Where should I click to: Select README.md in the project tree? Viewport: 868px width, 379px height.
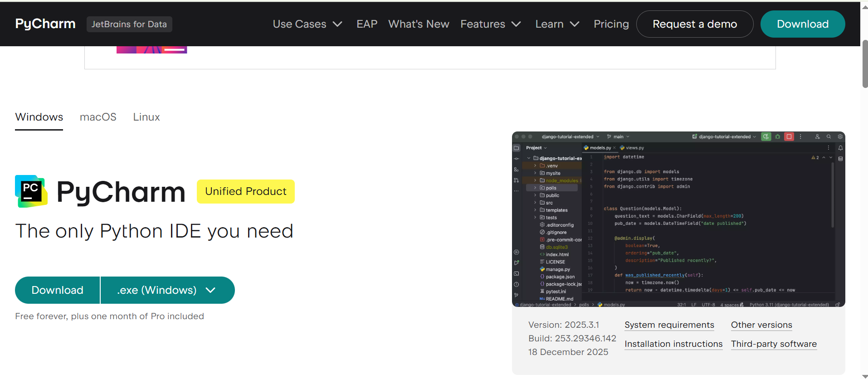point(556,299)
